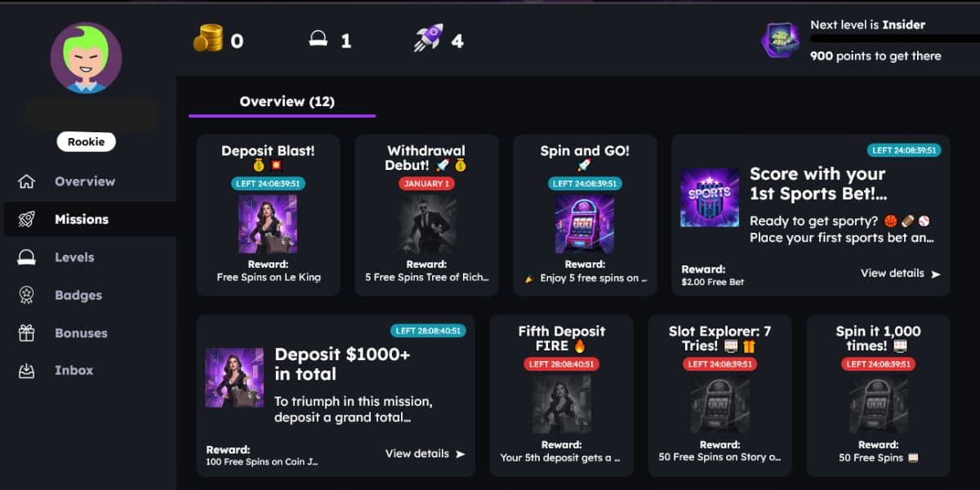Check messages with the Inbox tray icon
Image resolution: width=980 pixels, height=490 pixels.
pos(28,370)
